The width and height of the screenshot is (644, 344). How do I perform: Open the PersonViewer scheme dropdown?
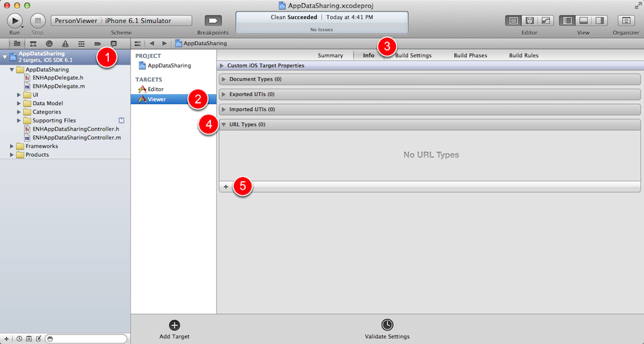click(x=76, y=21)
